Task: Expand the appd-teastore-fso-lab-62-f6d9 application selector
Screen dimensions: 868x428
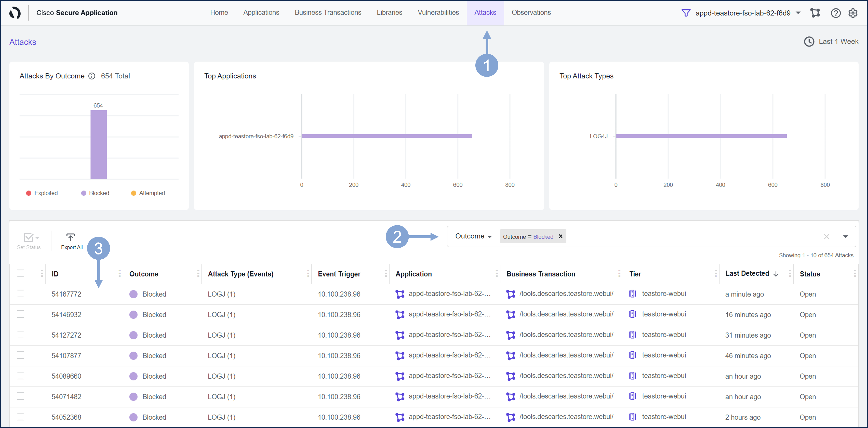Action: click(x=798, y=13)
